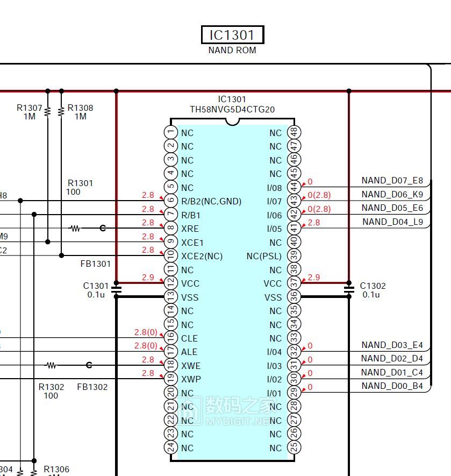Select the TH58NVG5D4CTG20 part number text
The width and height of the screenshot is (451, 476).
(232, 109)
